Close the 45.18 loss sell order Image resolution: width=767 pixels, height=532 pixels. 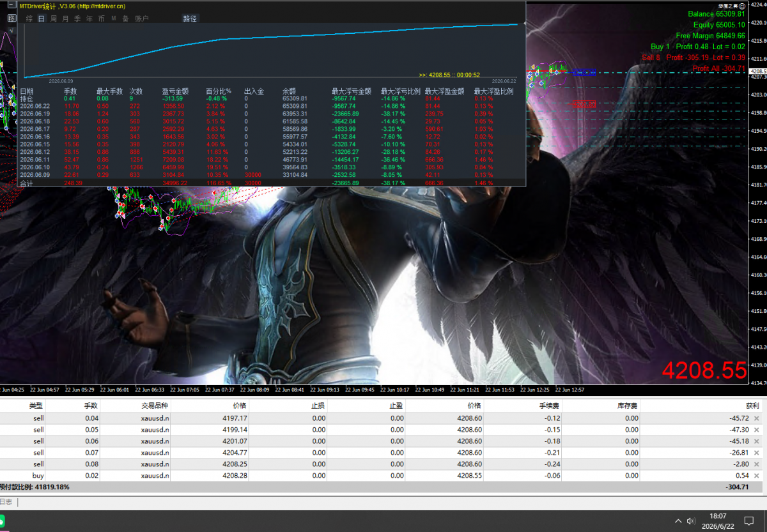pyautogui.click(x=757, y=441)
